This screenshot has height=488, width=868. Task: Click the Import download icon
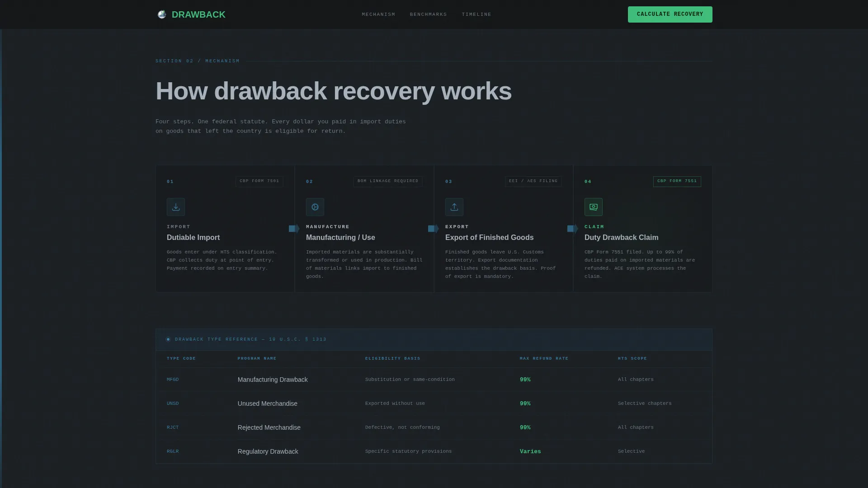click(176, 207)
